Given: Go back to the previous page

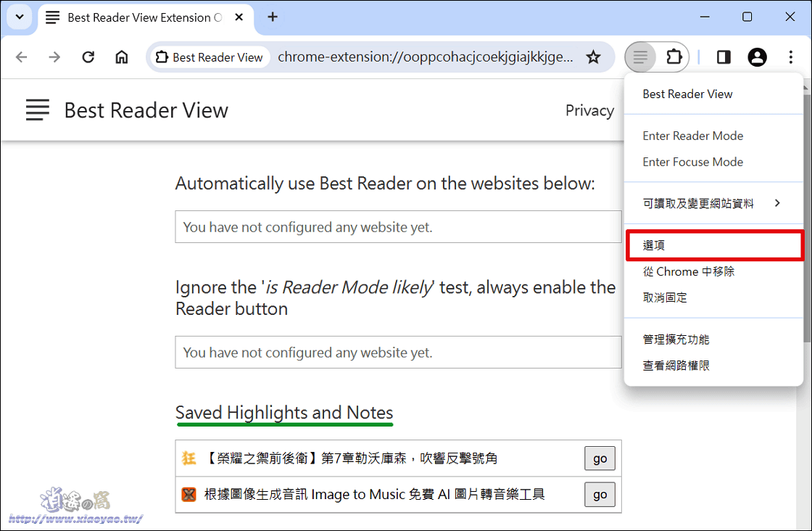Looking at the screenshot, I should [21, 57].
